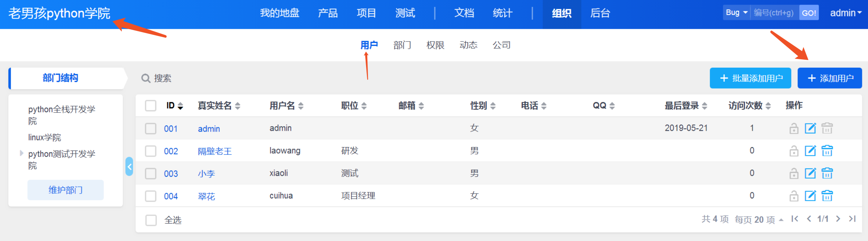Click the 编号 search input field
This screenshot has height=241, width=868.
tap(773, 13)
